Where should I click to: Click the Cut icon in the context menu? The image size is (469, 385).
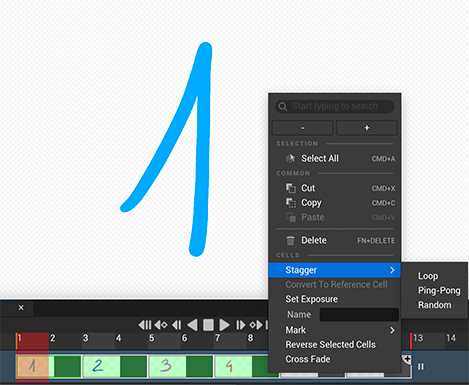[291, 188]
